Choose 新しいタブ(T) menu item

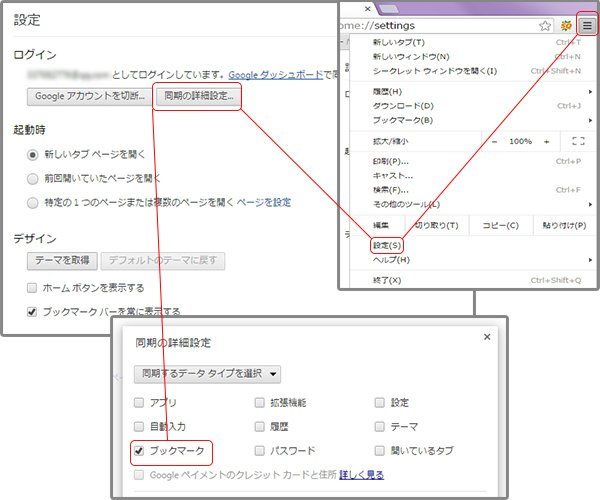click(473, 42)
